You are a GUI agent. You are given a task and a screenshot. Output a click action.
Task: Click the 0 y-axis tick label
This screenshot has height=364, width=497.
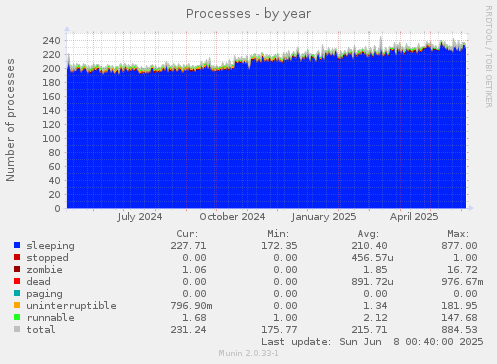[58, 209]
